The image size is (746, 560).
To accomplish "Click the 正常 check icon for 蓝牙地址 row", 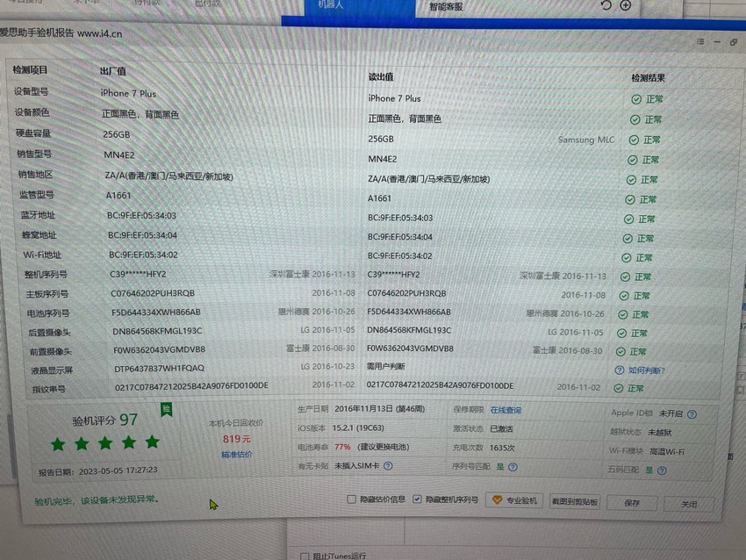I will [x=628, y=219].
